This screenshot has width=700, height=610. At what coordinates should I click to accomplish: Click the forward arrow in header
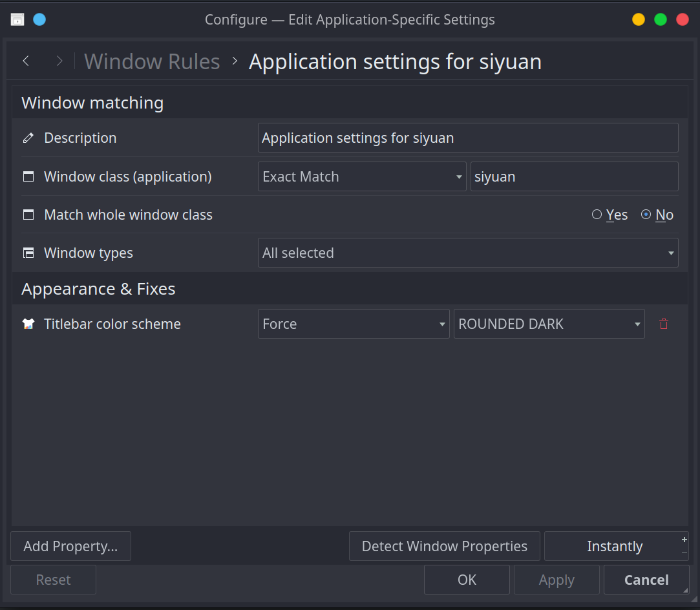point(59,61)
